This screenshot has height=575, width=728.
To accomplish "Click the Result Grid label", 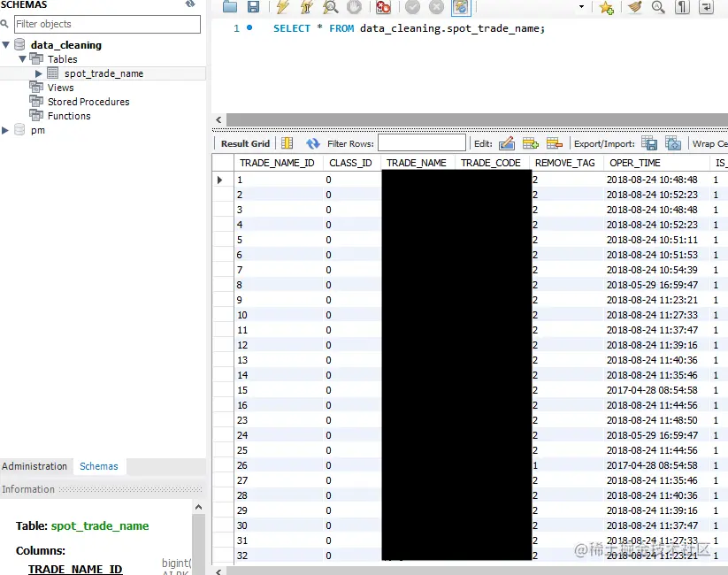I will pyautogui.click(x=245, y=143).
